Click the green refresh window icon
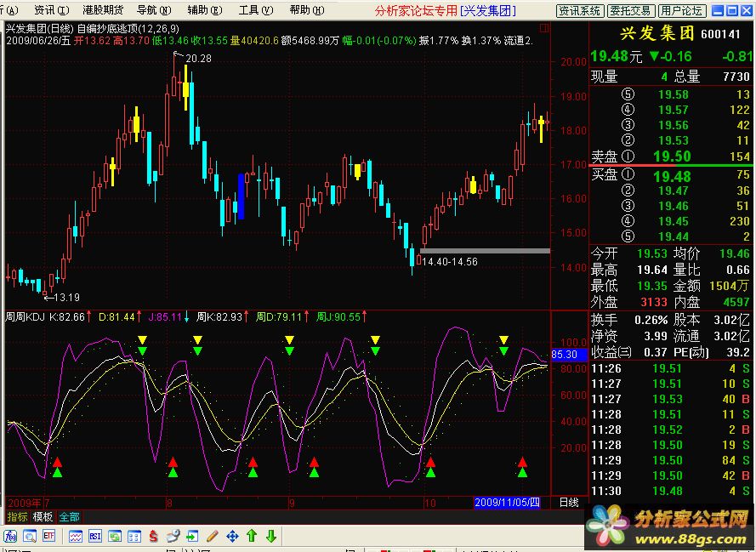The width and height of the screenshot is (756, 552). coord(115,536)
